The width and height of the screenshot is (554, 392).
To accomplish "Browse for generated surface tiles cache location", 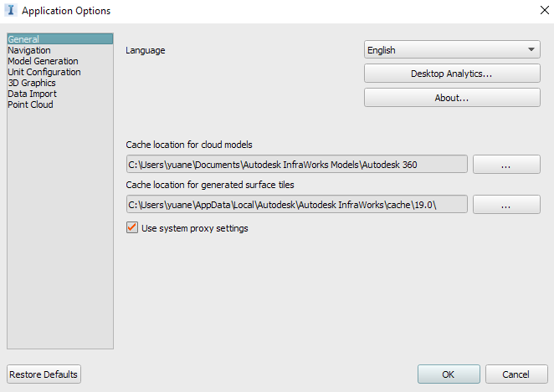I will click(506, 204).
